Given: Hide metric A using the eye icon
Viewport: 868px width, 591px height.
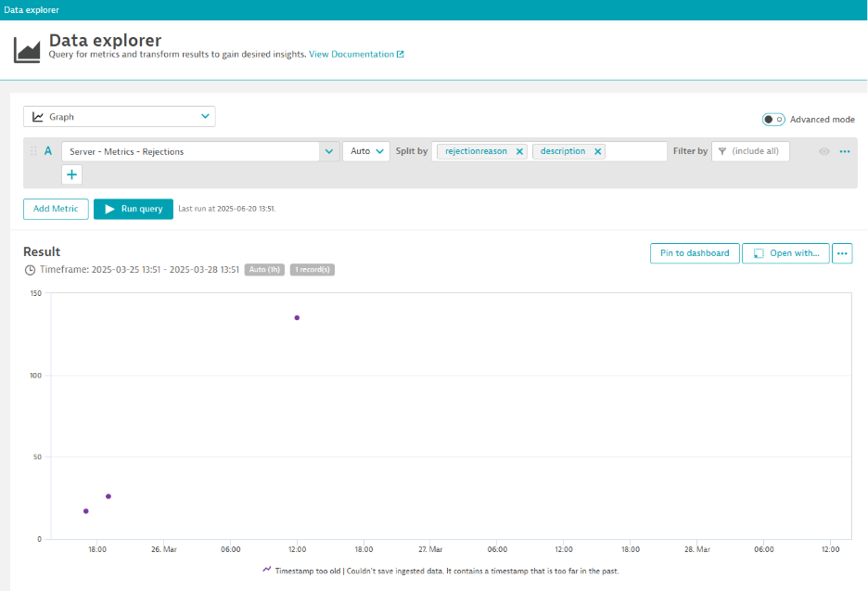Looking at the screenshot, I should click(823, 151).
